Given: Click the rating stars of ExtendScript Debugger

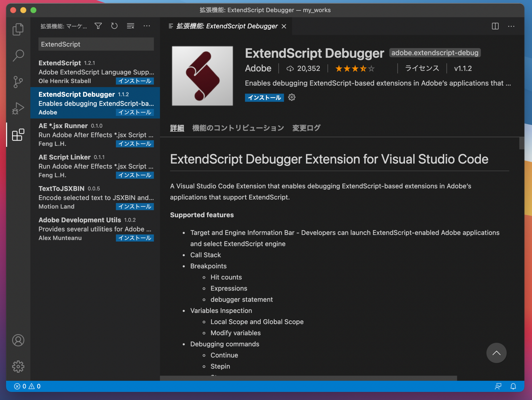Looking at the screenshot, I should [355, 68].
